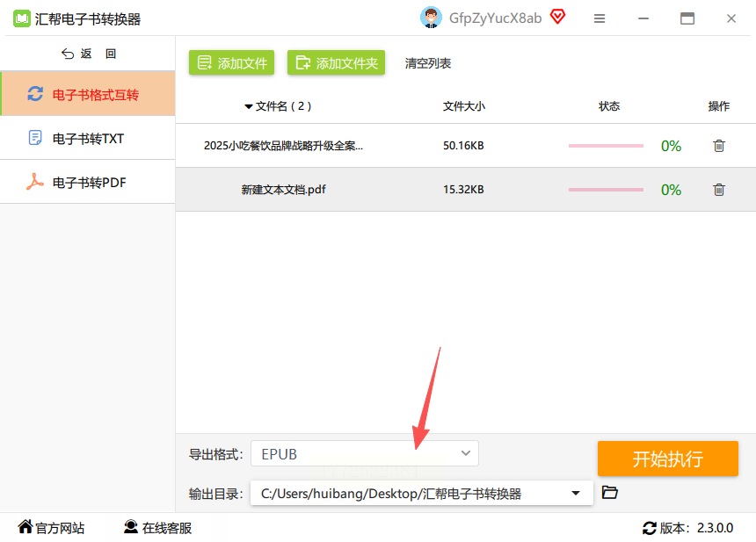This screenshot has height=542, width=756.
Task: Click the 添加文件夹 button
Action: click(x=336, y=62)
